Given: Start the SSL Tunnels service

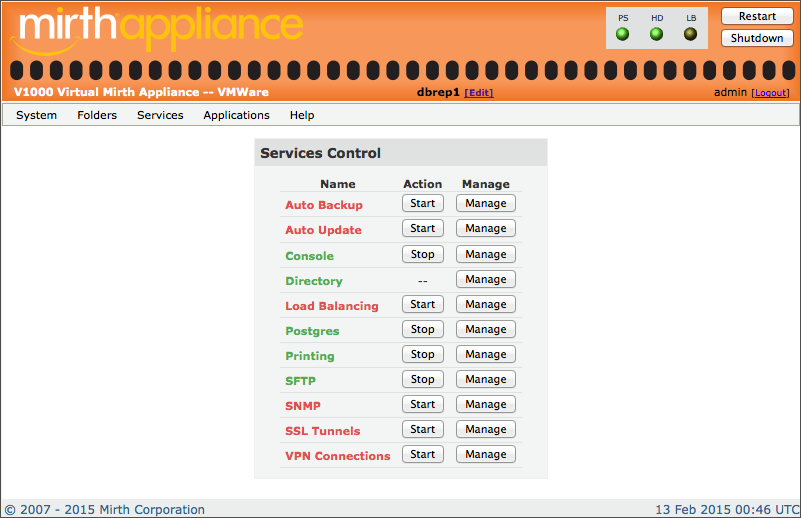Looking at the screenshot, I should pyautogui.click(x=422, y=430).
